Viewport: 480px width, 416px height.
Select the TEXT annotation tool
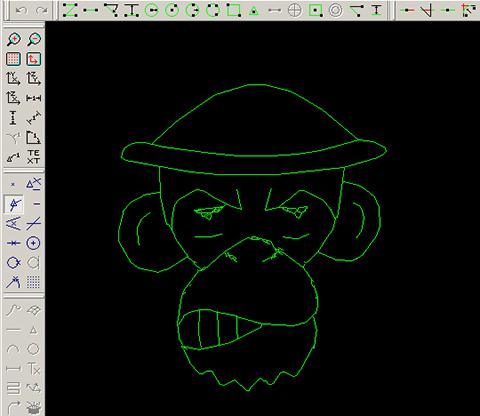33,157
